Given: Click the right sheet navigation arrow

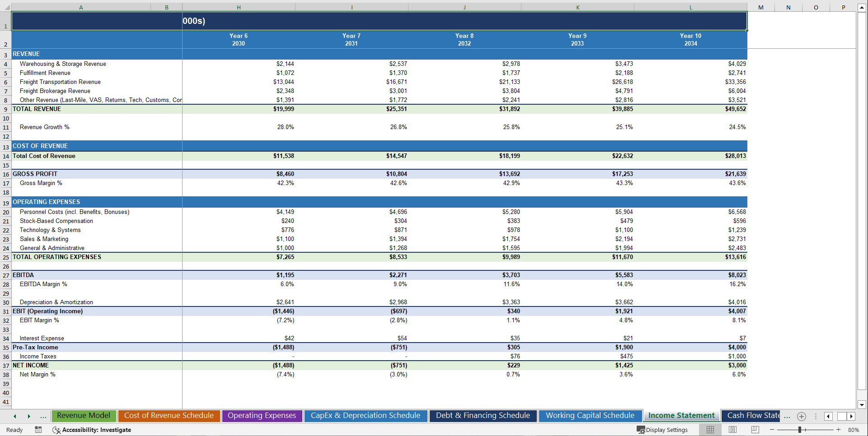Looking at the screenshot, I should (29, 416).
